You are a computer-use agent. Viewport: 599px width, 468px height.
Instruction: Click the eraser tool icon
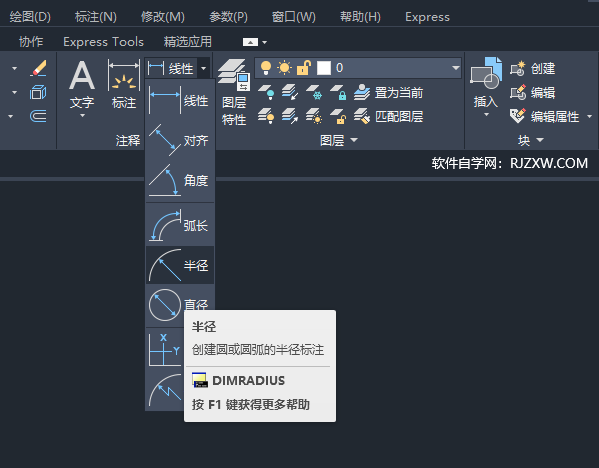38,68
